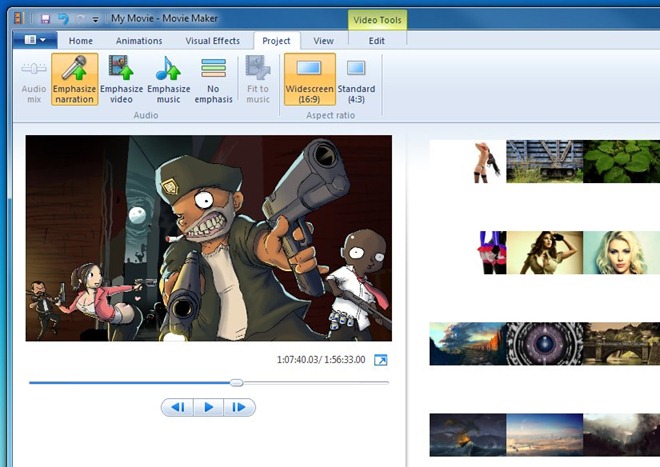Screen dimensions: 660x467
Task: Select the Project tab
Action: pos(277,41)
